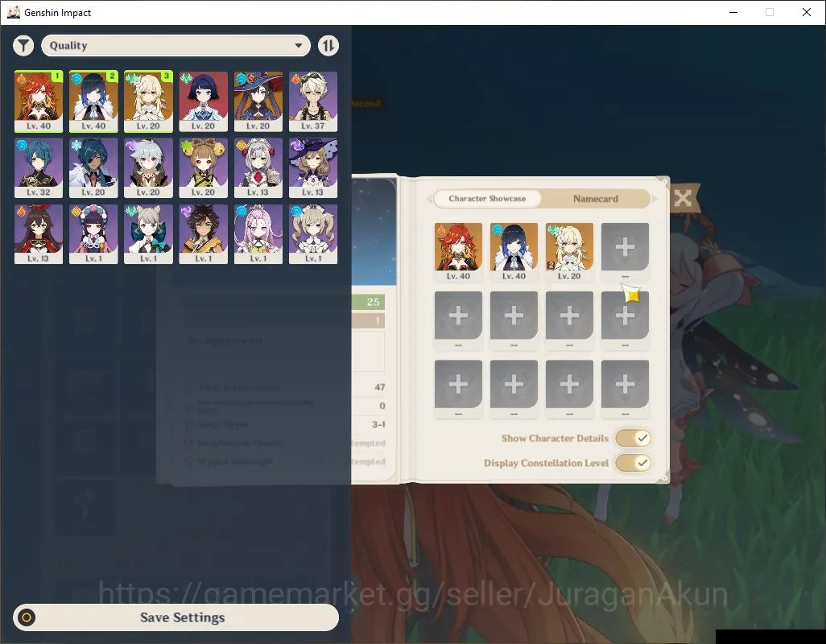Select blonde Traveler Lv. 20 in character list

pos(149,101)
